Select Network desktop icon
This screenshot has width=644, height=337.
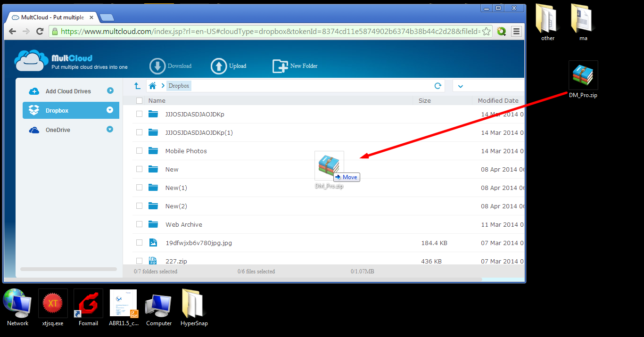pos(18,308)
